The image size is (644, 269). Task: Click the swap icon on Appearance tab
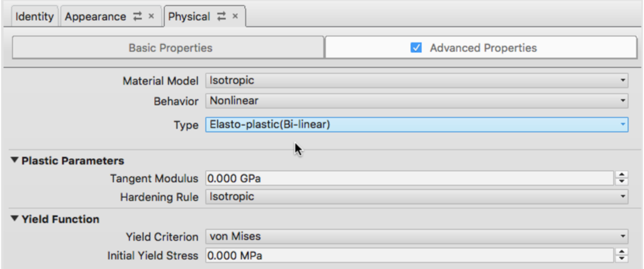(137, 17)
